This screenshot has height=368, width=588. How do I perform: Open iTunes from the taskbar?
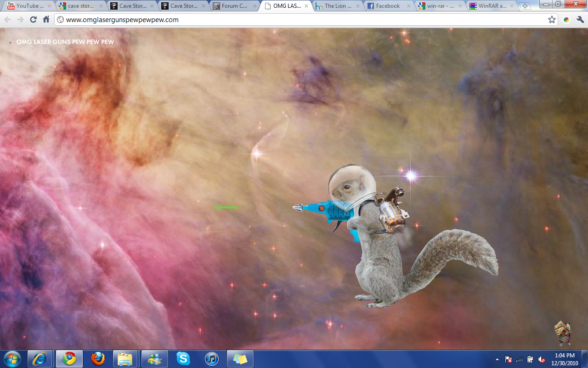[211, 359]
